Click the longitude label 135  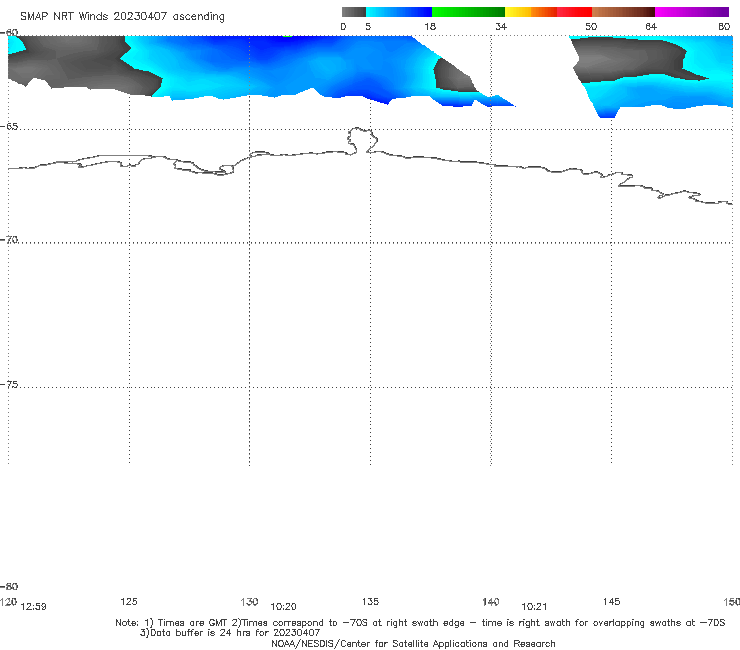370,601
